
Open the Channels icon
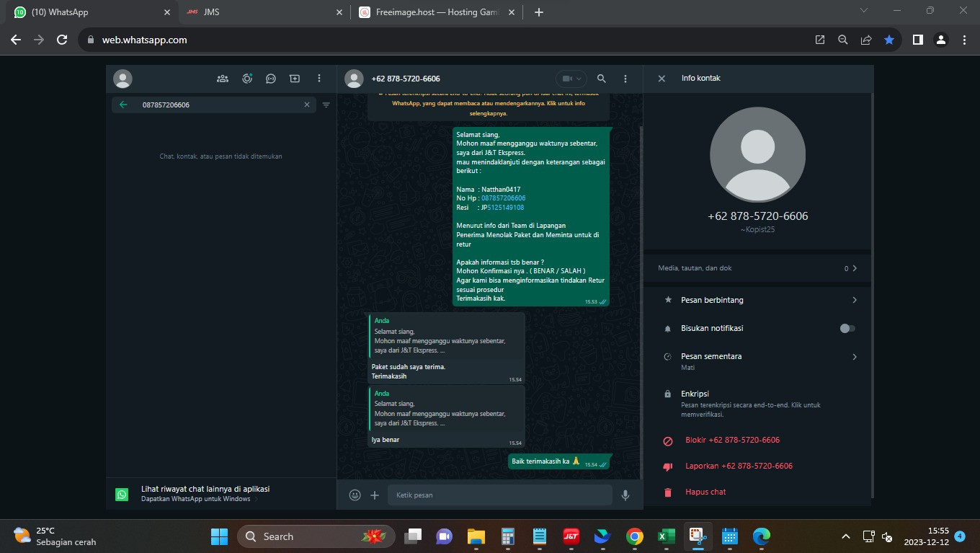271,79
